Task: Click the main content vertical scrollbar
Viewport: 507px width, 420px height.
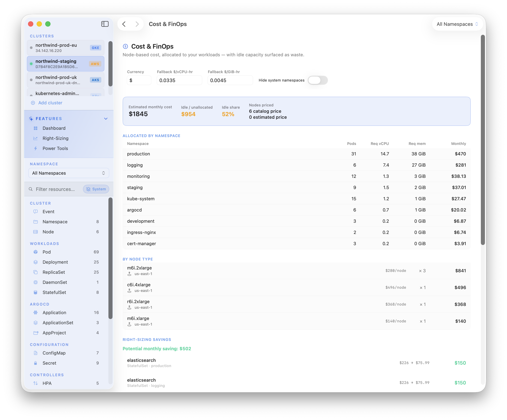Action: pos(483,140)
